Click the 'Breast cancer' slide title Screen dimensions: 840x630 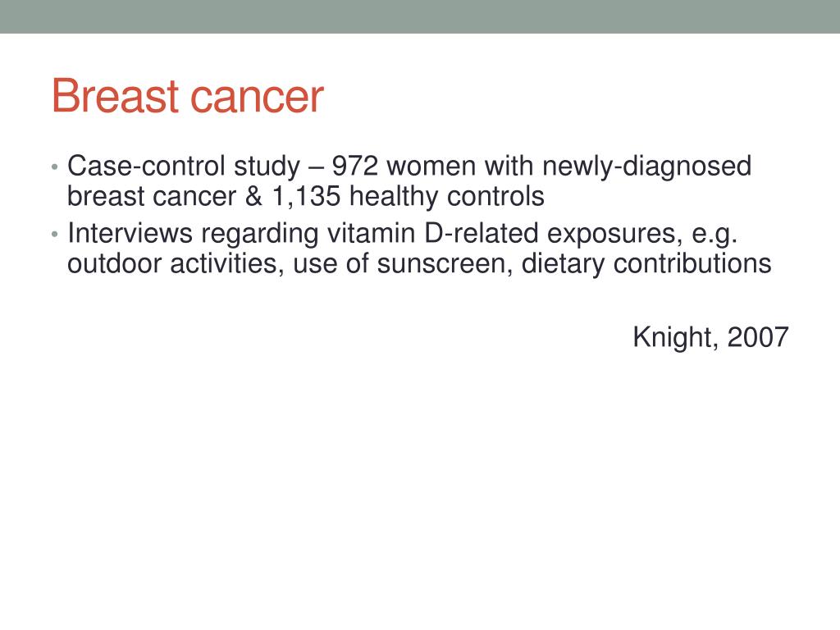[x=188, y=97]
